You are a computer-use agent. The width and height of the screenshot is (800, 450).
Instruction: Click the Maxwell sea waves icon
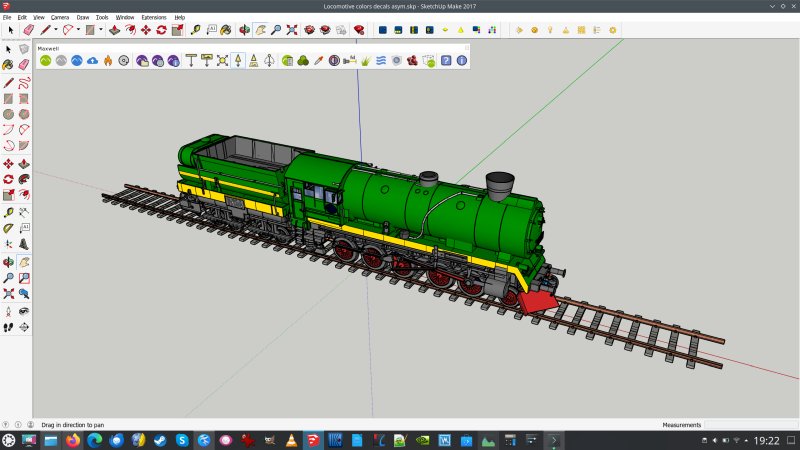[x=381, y=61]
